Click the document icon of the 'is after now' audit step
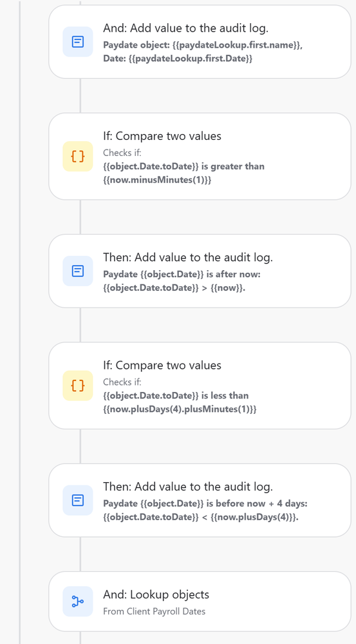This screenshot has width=356, height=644. 78,271
